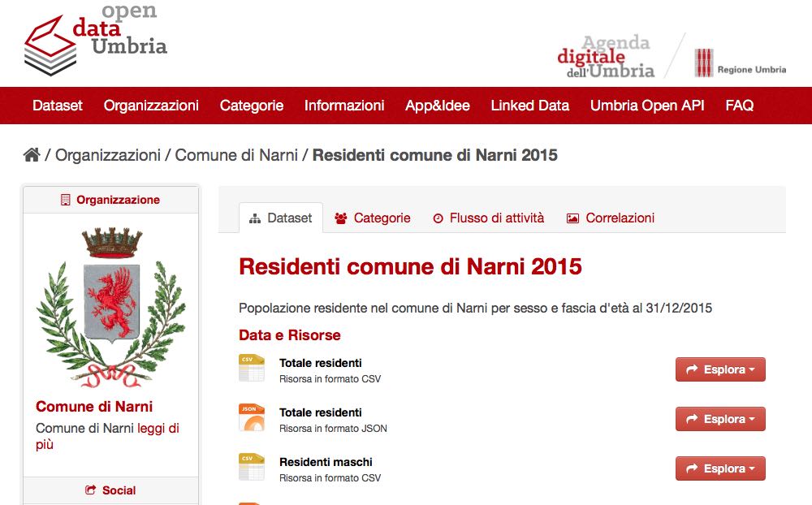Open the Flusso di attività tab

pyautogui.click(x=488, y=218)
